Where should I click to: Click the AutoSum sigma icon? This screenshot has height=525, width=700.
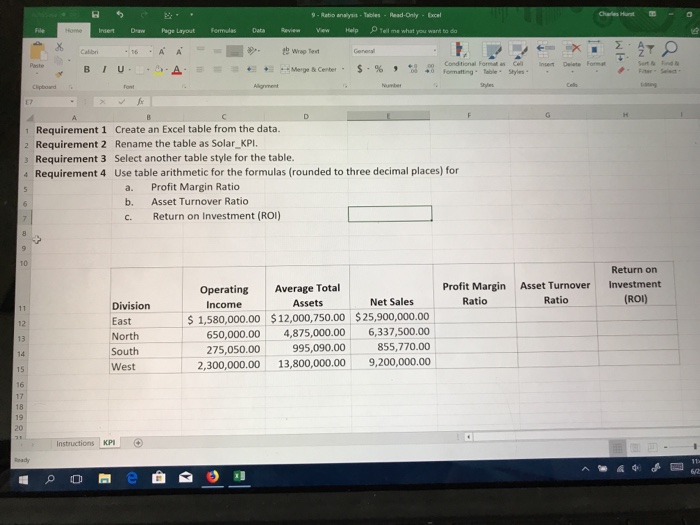tap(619, 45)
